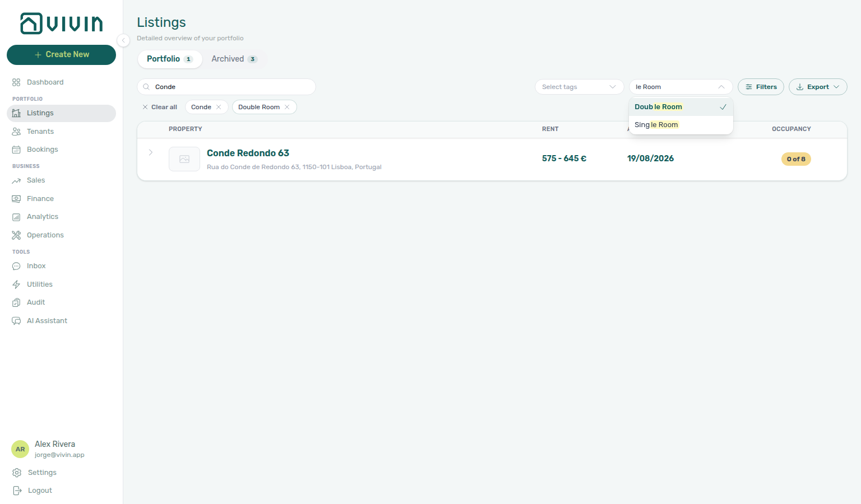Click the Bookings calendar icon
The width and height of the screenshot is (861, 504).
click(x=16, y=150)
